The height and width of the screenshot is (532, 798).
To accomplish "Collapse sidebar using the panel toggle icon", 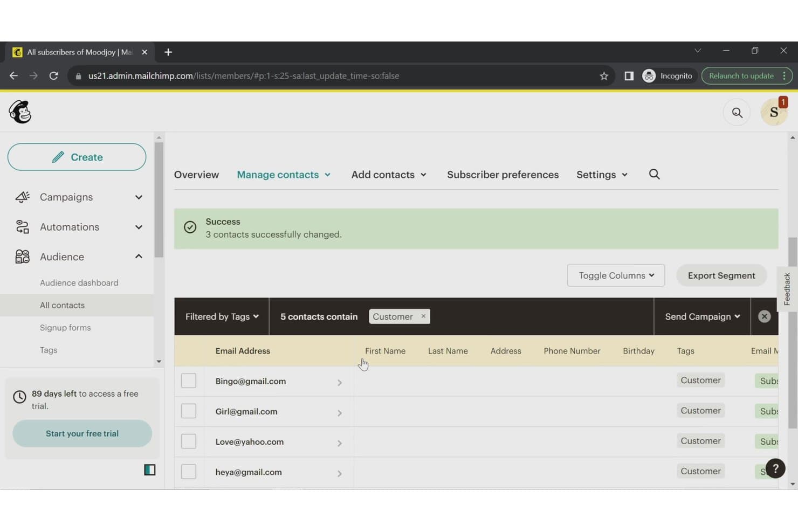I will (x=149, y=469).
